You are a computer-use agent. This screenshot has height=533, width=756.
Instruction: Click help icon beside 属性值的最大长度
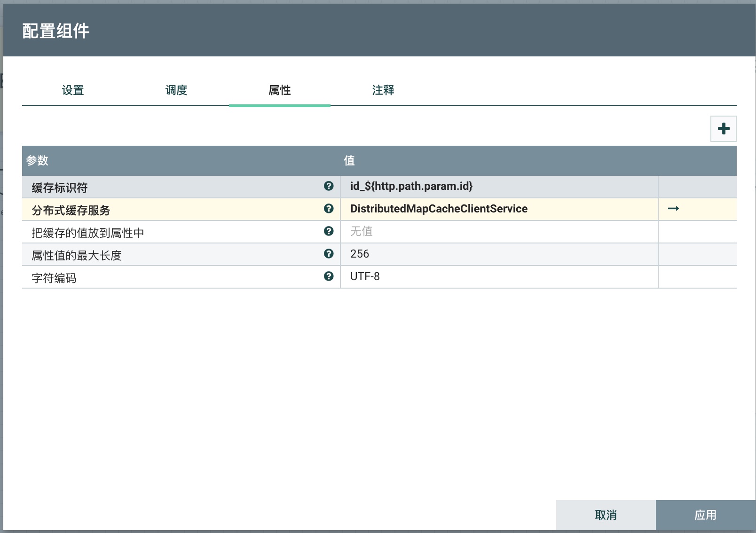point(329,254)
